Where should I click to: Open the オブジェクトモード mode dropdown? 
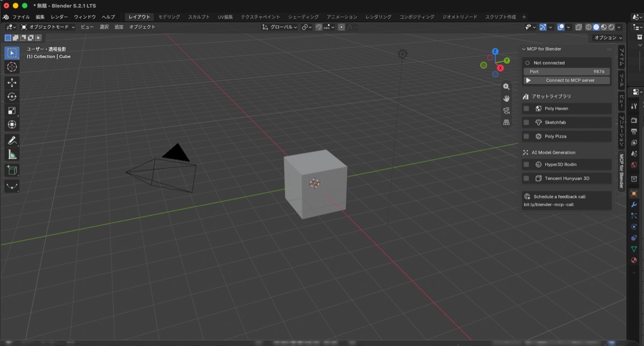tap(48, 27)
